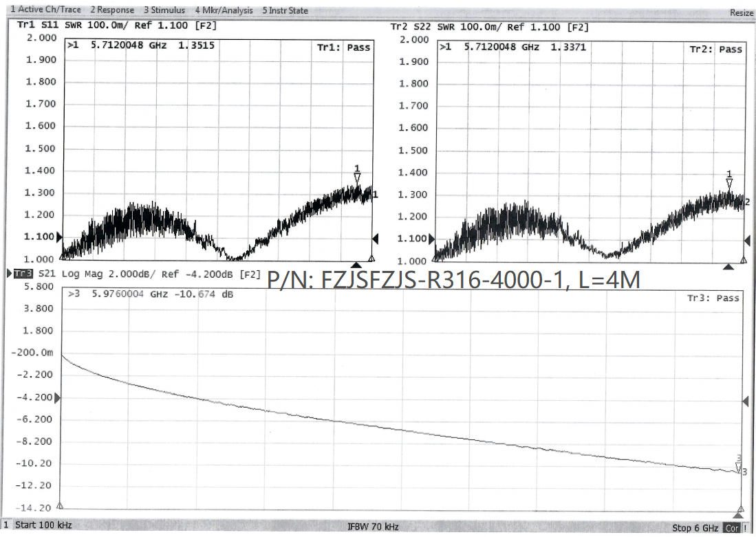Screen dimensions: 756x537
Task: Click the Tr1 left reference level arrow
Action: (x=59, y=237)
